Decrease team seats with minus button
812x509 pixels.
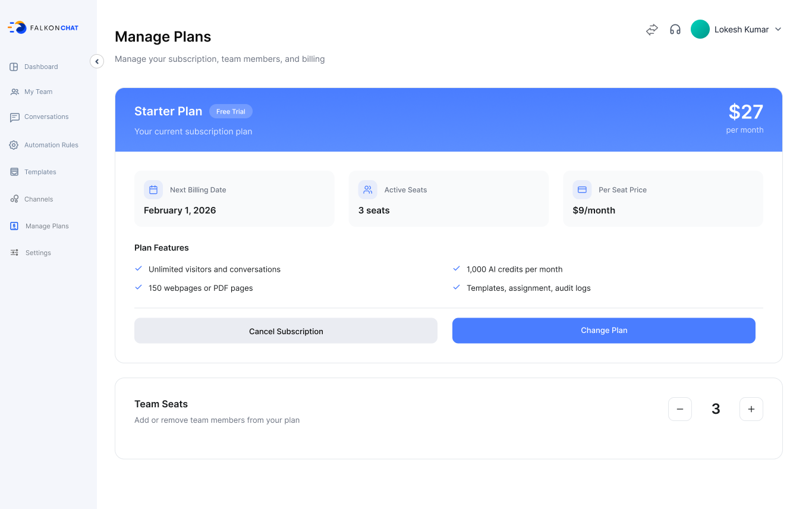[x=680, y=409]
